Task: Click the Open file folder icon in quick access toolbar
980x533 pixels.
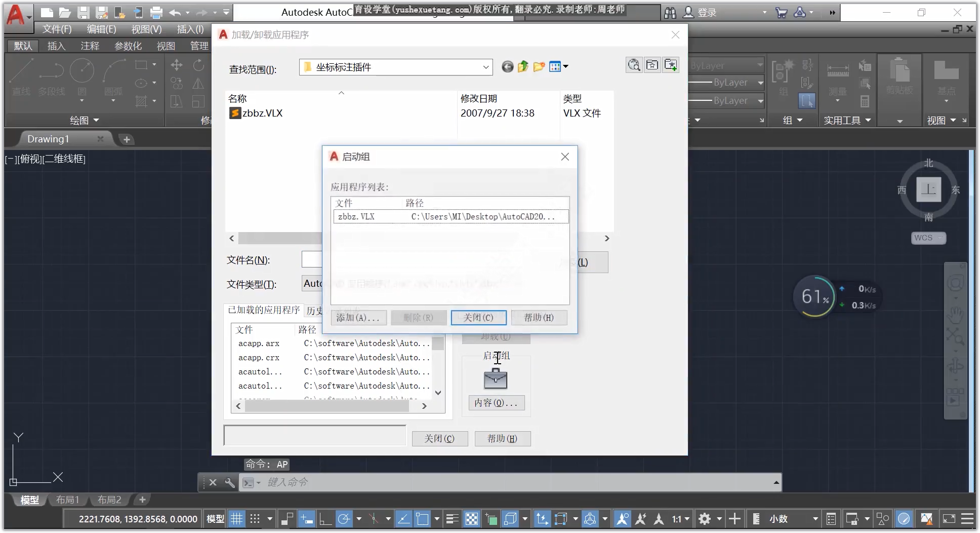Action: coord(65,13)
